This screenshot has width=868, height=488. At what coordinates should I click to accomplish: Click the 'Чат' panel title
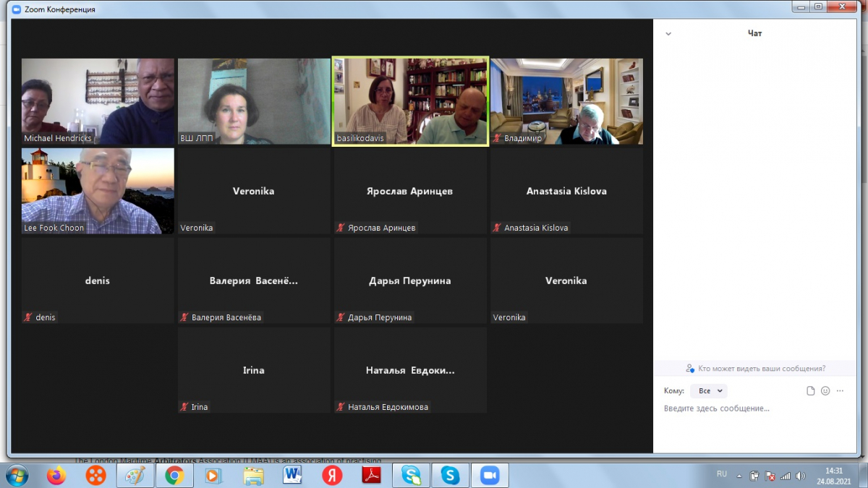(754, 33)
